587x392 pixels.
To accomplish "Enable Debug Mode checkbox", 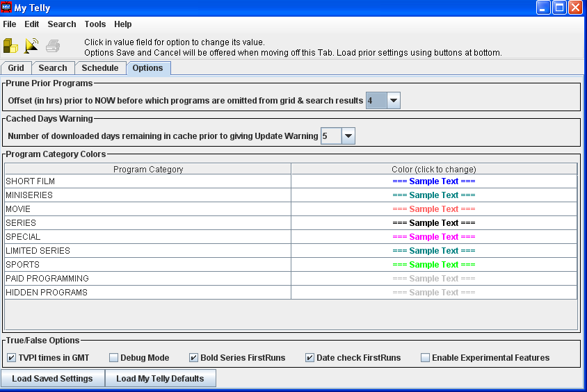I will (x=114, y=358).
